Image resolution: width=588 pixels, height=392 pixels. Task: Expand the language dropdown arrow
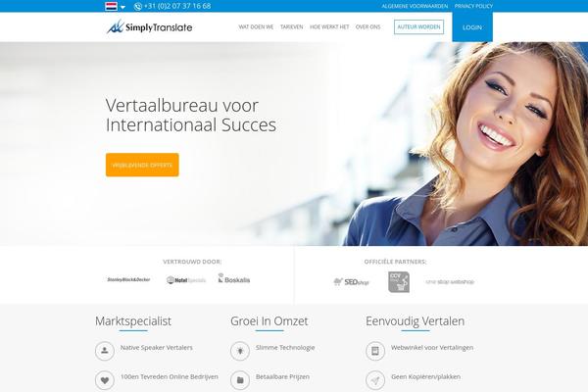click(122, 7)
